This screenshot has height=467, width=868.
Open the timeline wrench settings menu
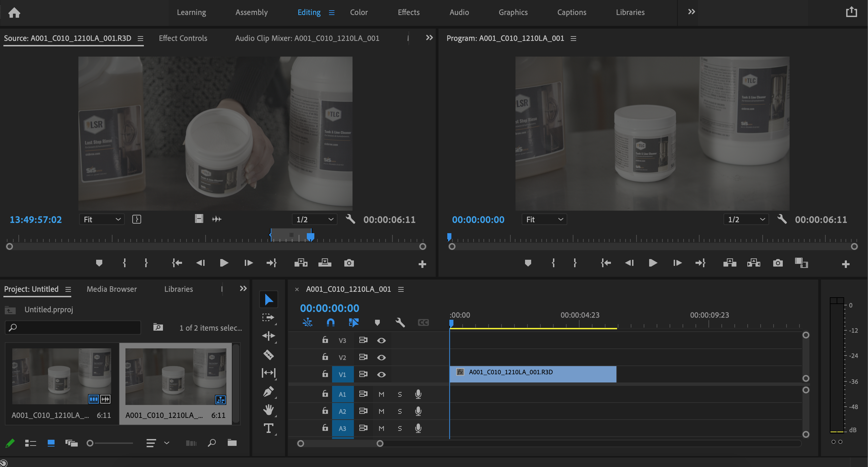(x=400, y=322)
